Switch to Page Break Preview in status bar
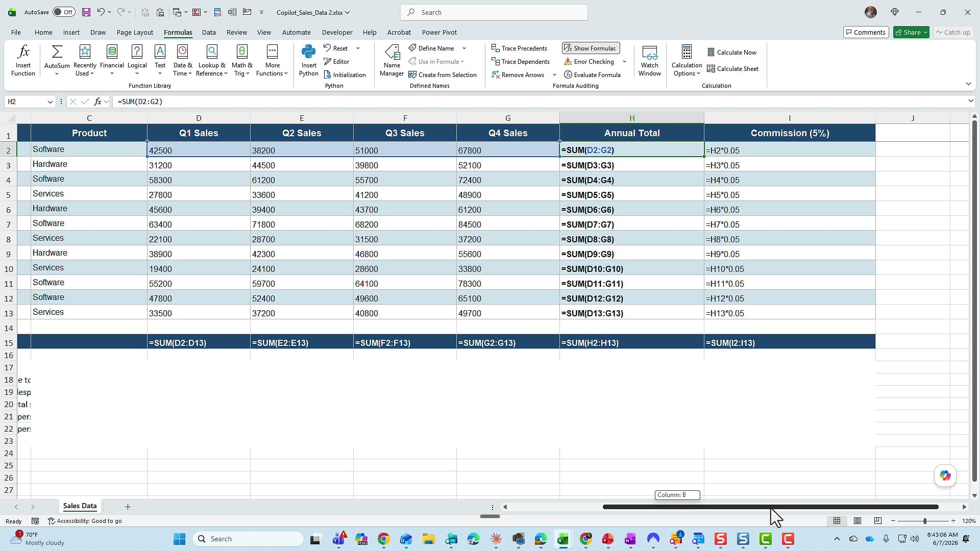Image resolution: width=980 pixels, height=551 pixels. click(878, 521)
